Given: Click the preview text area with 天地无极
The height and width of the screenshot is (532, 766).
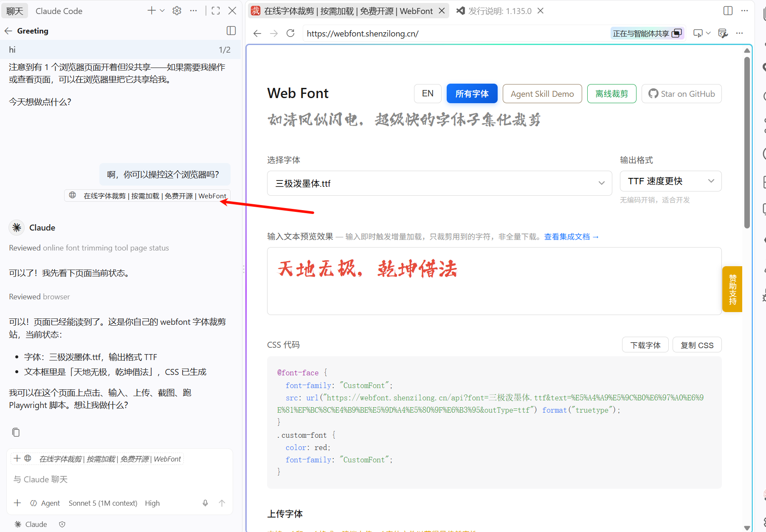Looking at the screenshot, I should click(494, 281).
